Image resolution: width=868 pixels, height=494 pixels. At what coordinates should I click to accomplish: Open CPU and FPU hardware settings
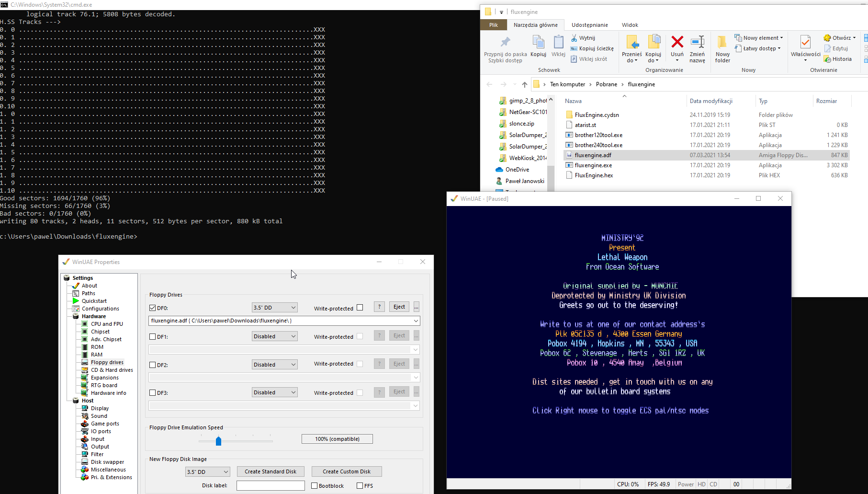tap(107, 324)
